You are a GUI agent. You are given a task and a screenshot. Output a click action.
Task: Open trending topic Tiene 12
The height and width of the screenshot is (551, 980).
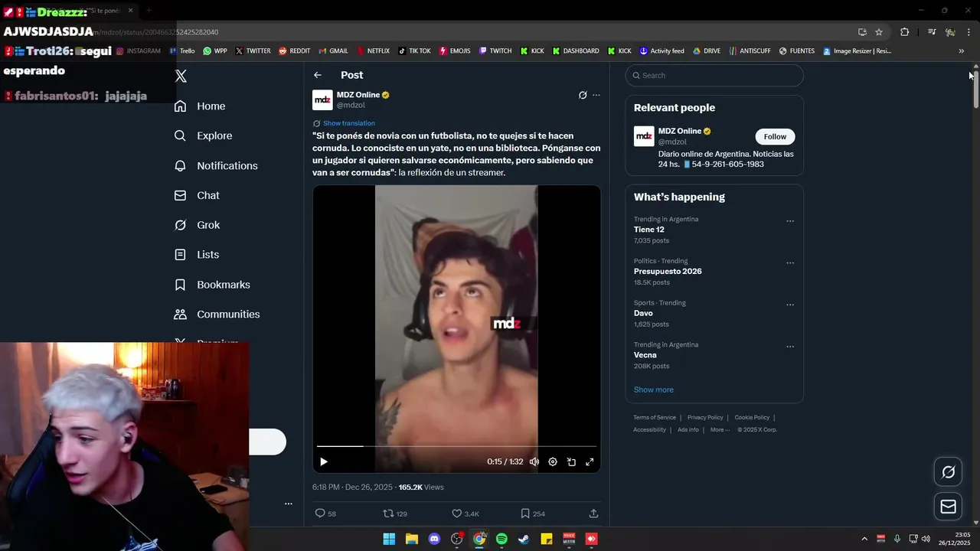[x=648, y=230]
